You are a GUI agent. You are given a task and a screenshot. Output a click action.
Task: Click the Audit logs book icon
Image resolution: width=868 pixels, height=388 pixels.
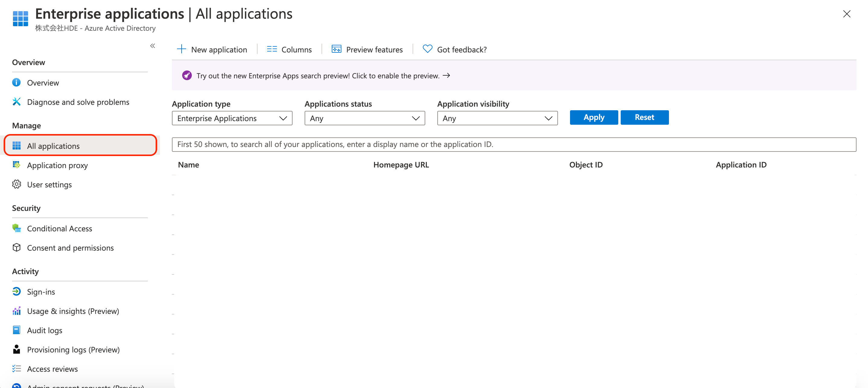click(17, 330)
